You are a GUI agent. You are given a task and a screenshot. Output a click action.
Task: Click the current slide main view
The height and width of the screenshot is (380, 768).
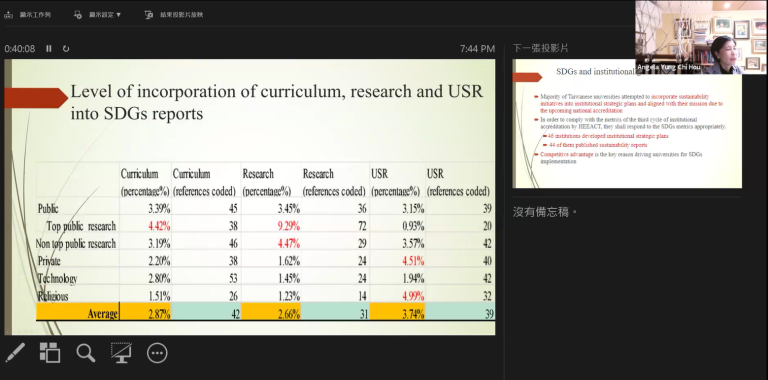(250, 197)
